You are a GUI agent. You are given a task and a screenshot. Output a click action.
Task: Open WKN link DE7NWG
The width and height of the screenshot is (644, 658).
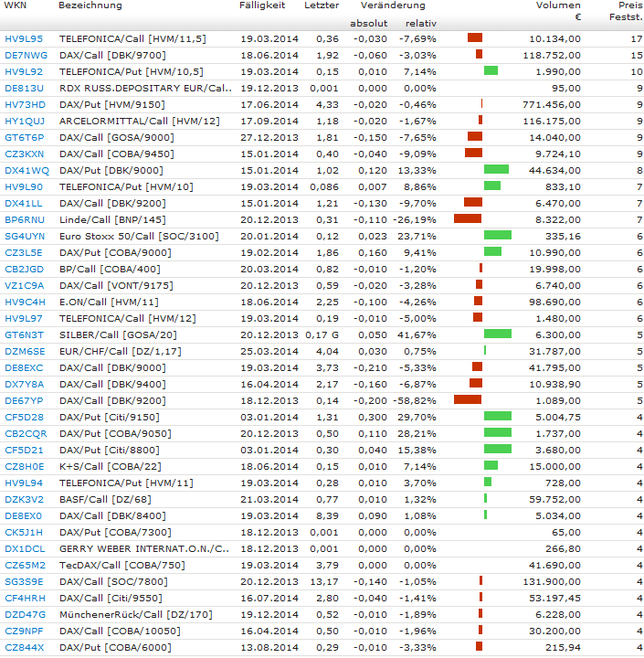coord(26,56)
